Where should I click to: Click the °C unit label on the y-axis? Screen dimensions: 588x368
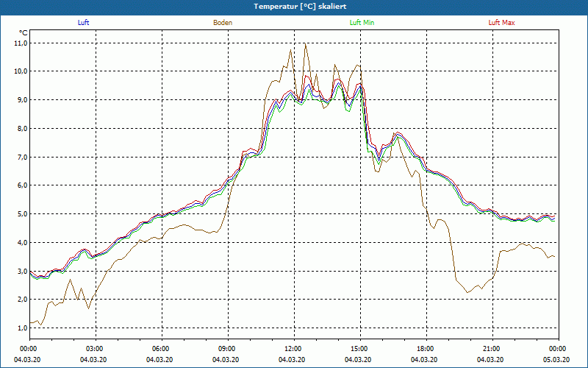tap(24, 33)
